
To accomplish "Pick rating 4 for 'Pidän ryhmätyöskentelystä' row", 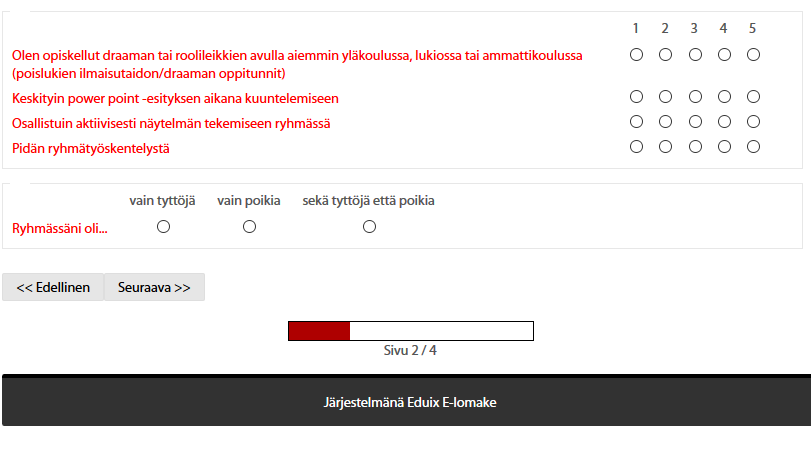I will (724, 147).
